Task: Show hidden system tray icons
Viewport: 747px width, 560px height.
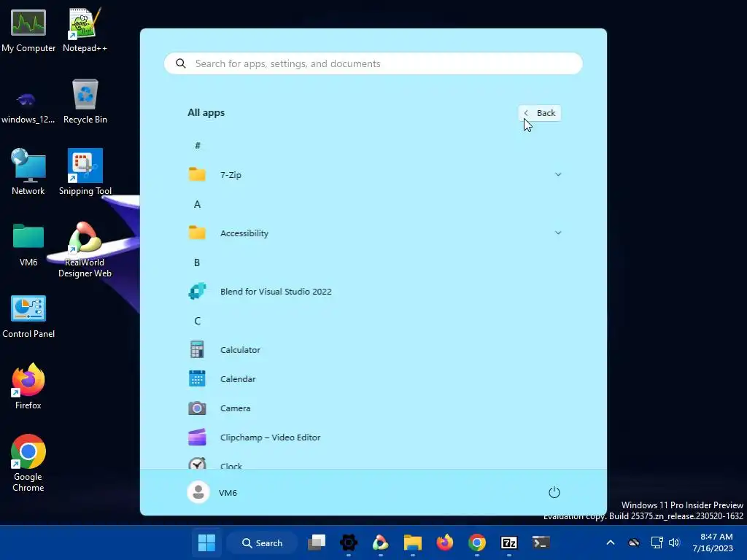Action: pyautogui.click(x=611, y=542)
